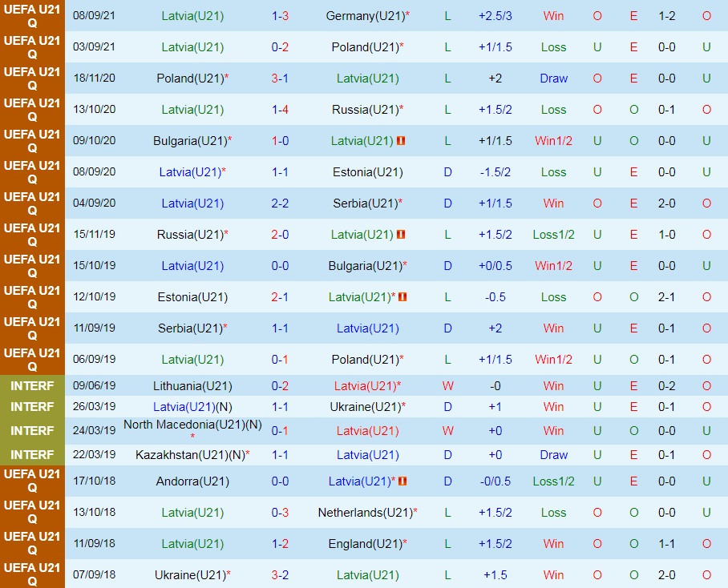Click red card icon in Estonia 2-1 match row

(403, 297)
